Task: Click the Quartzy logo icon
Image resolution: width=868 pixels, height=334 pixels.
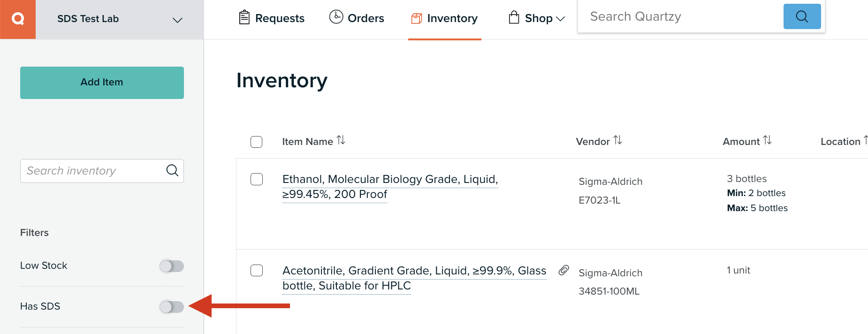Action: point(18,19)
